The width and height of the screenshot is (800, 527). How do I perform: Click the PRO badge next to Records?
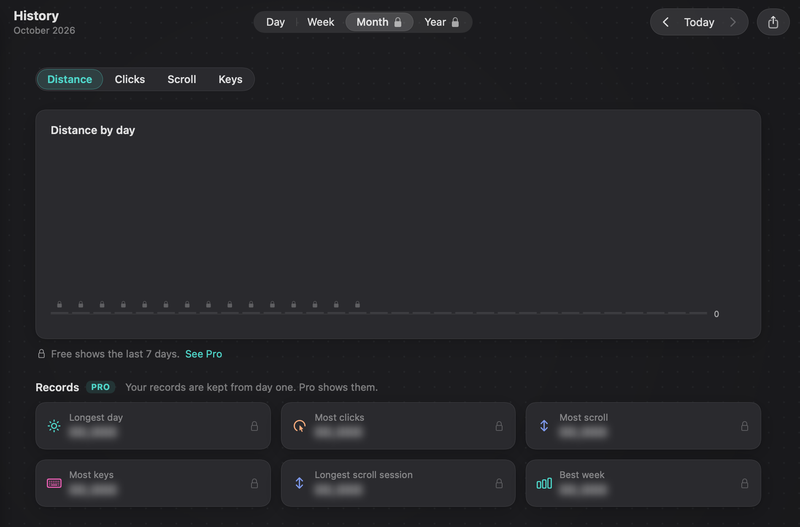point(100,387)
